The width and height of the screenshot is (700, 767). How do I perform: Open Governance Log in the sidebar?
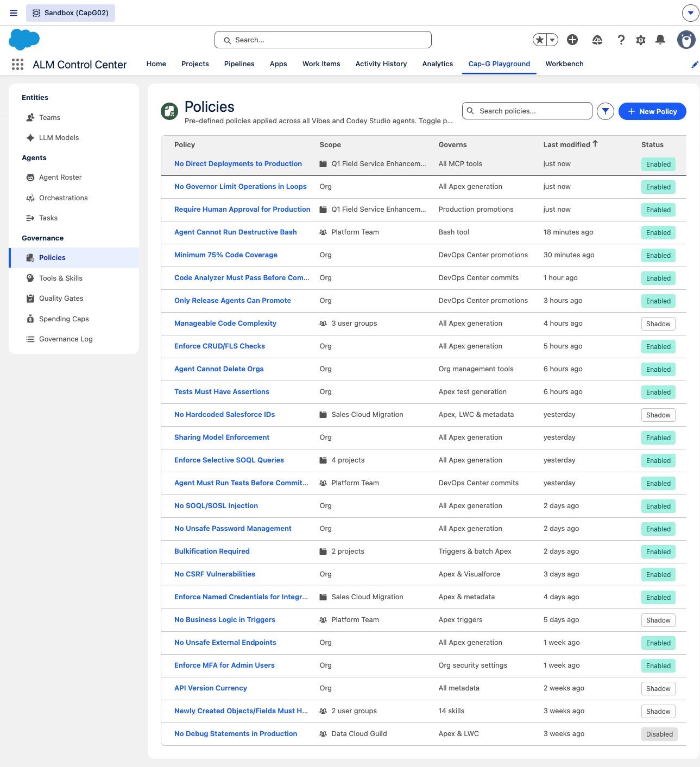pyautogui.click(x=74, y=339)
